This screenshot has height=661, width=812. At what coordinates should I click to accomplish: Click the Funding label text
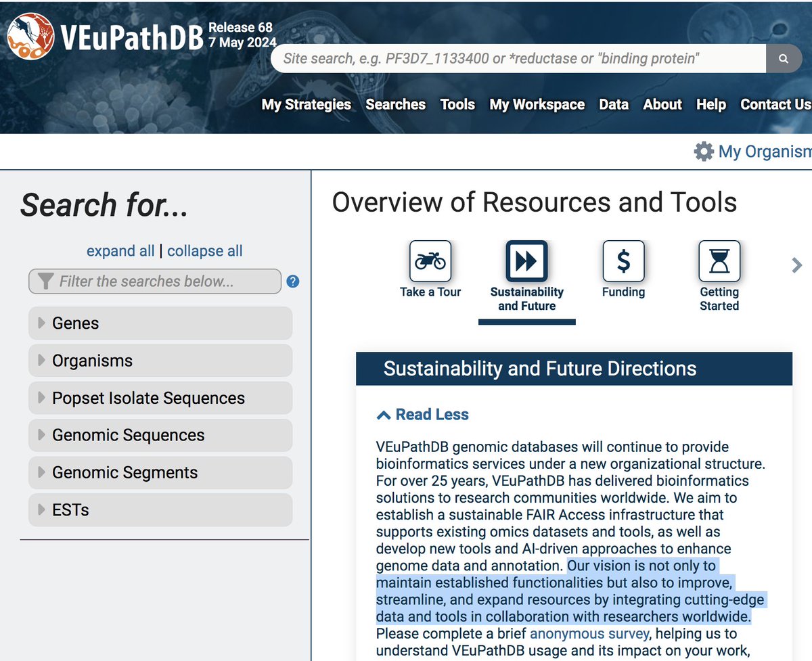[623, 292]
